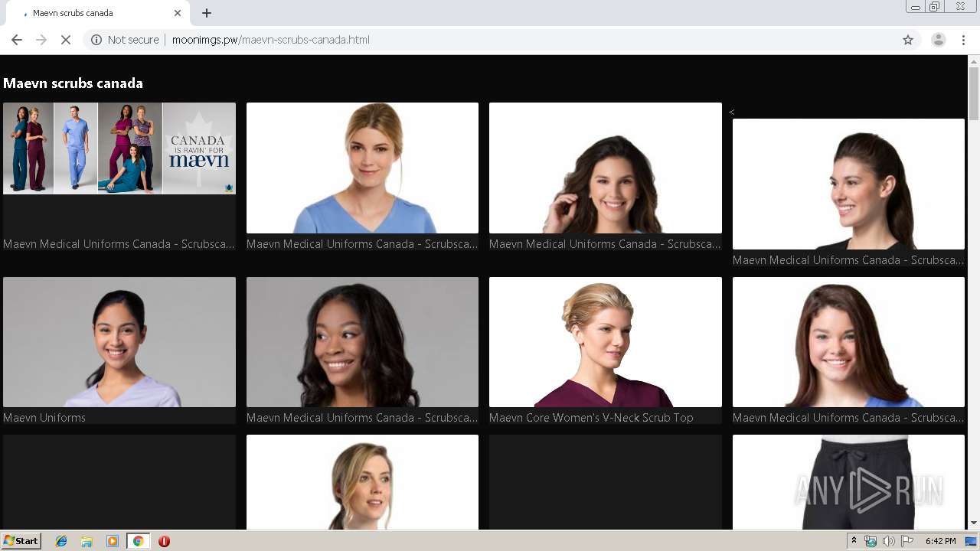Go back to the previous page
This screenshot has width=980, height=551.
tap(17, 40)
